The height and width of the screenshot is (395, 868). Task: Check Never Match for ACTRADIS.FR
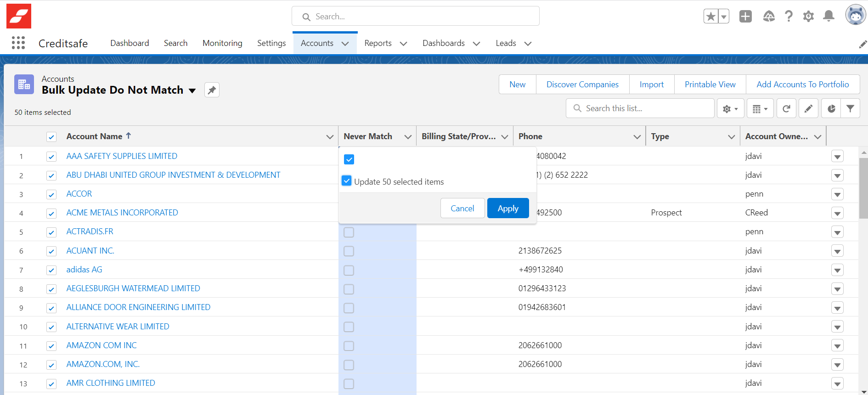349,232
